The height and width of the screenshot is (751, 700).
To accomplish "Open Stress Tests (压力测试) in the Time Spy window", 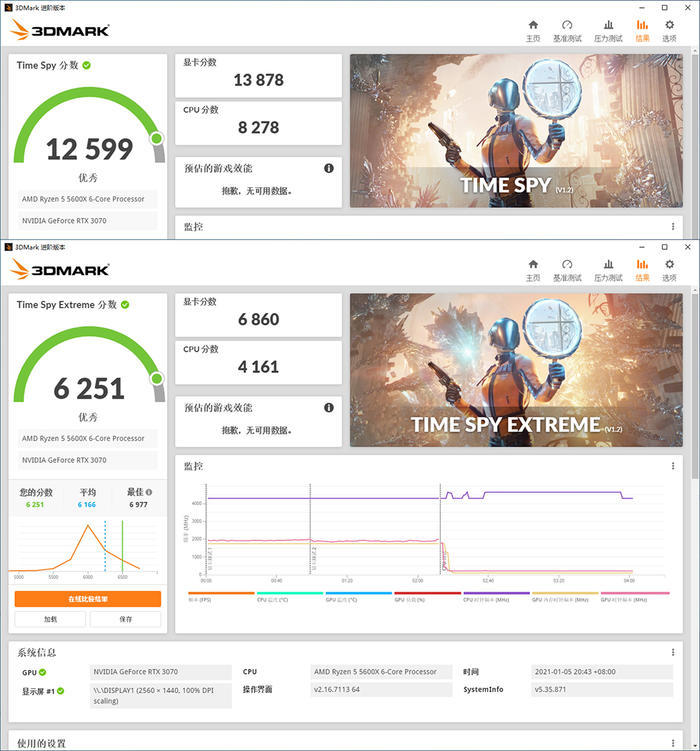I will coord(608,31).
